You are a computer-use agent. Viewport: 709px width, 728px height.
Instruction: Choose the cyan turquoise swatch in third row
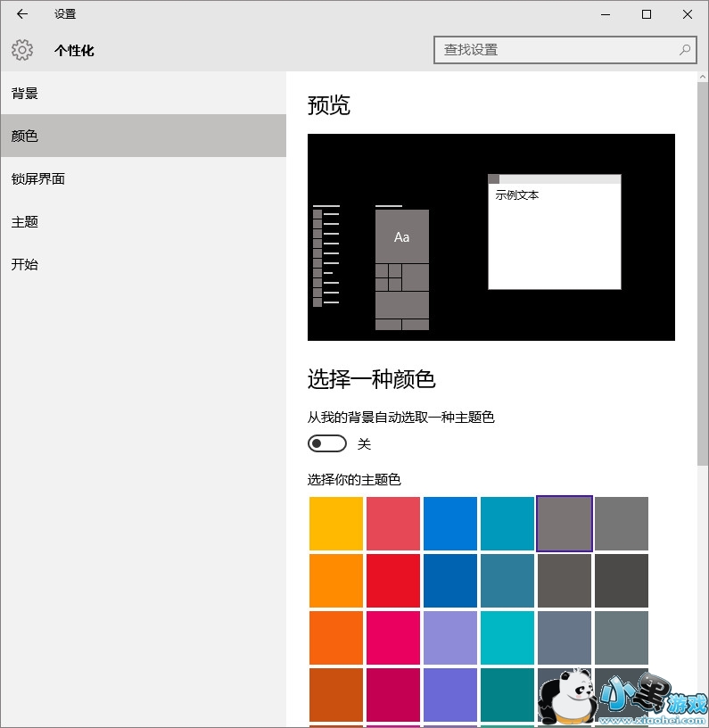tap(507, 638)
